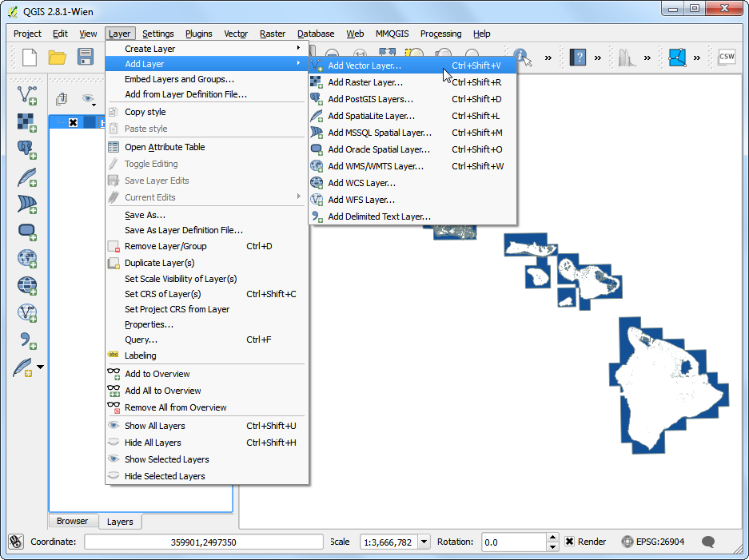The width and height of the screenshot is (749, 560).
Task: Open project with the yellow folder icon
Action: (x=58, y=58)
